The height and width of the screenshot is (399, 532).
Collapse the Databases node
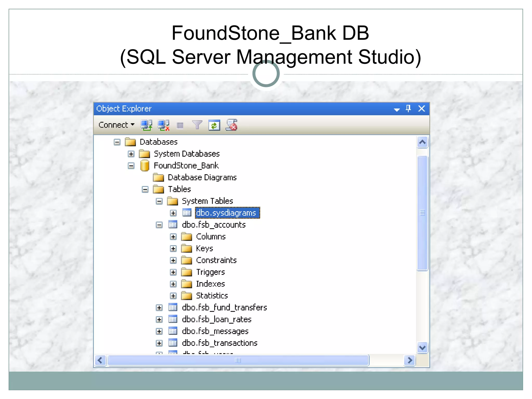tap(117, 142)
